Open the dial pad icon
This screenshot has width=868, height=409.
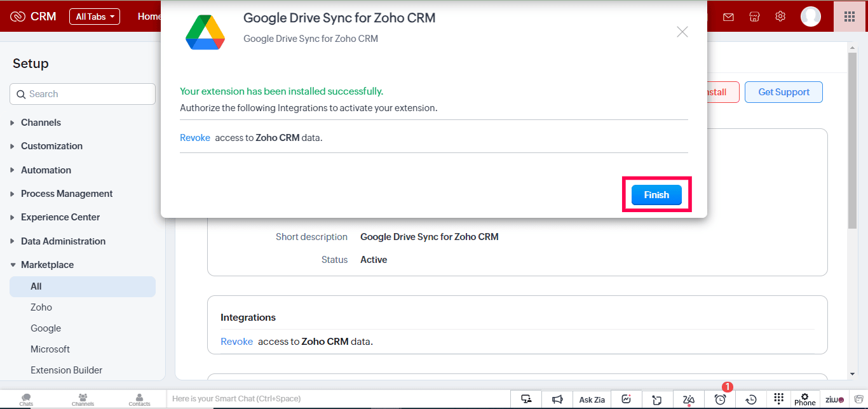pyautogui.click(x=779, y=399)
